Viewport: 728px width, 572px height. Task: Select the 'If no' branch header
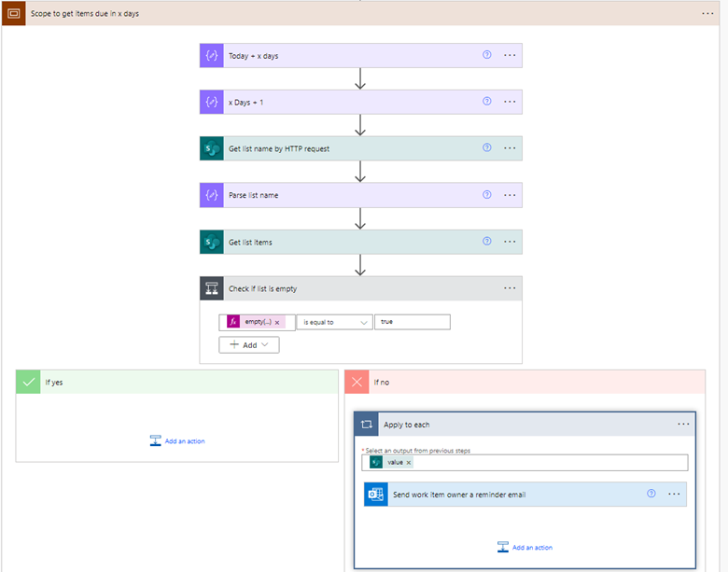point(525,382)
